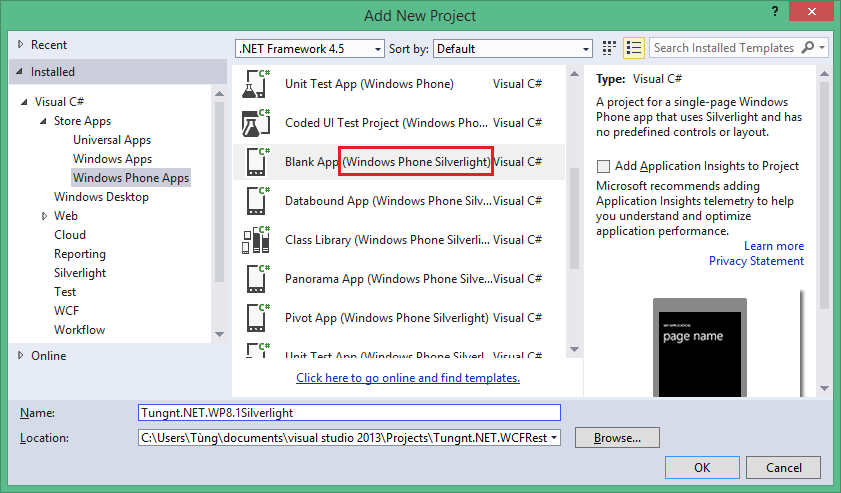The image size is (841, 493).
Task: Click the Coded UI Test Project flask icon
Action: [x=256, y=123]
